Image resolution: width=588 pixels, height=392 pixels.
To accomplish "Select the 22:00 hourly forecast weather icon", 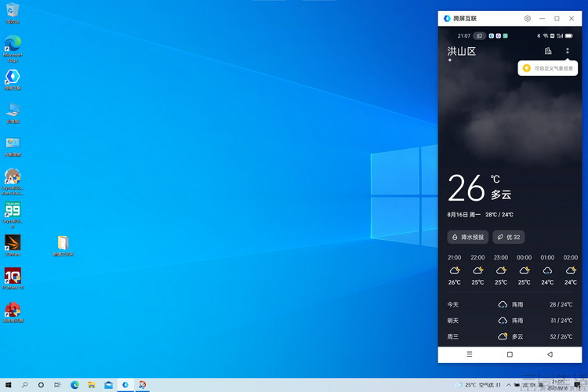I will (477, 270).
